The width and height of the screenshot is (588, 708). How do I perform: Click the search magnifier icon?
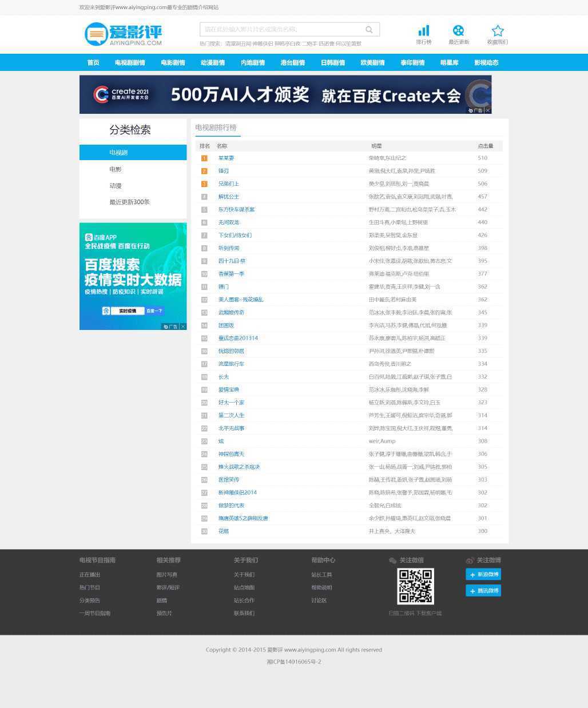pos(369,30)
